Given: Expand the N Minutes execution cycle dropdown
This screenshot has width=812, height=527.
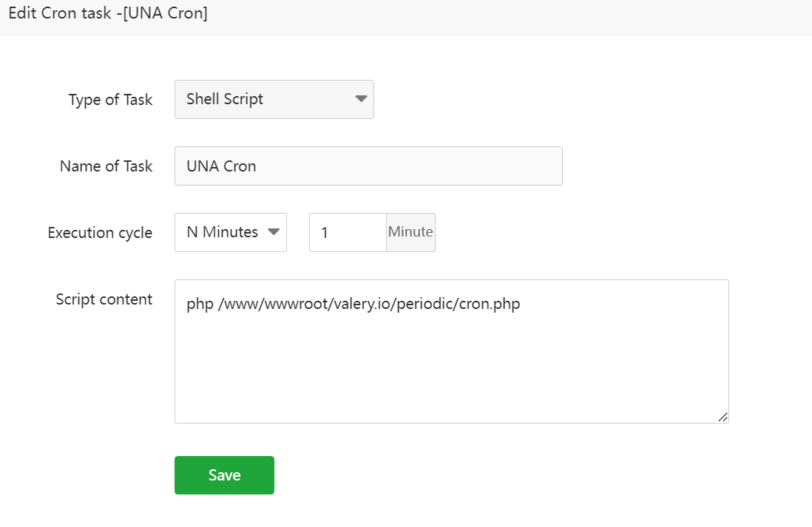Looking at the screenshot, I should tap(230, 232).
